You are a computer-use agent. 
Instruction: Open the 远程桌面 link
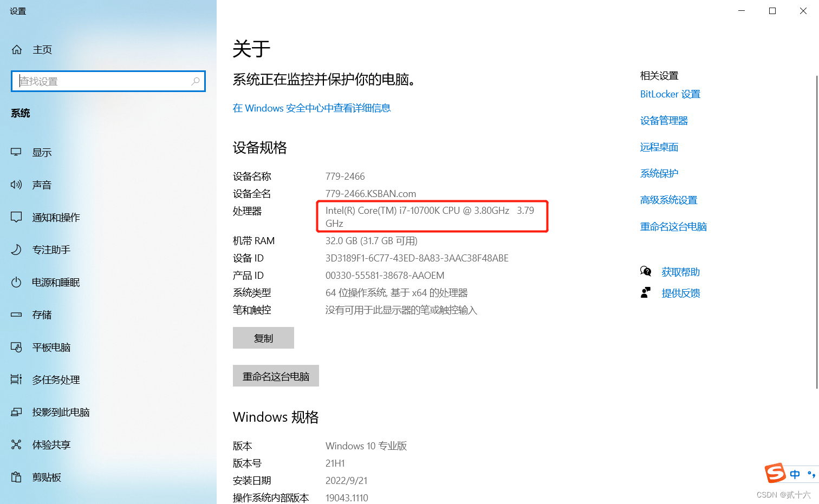coord(659,147)
